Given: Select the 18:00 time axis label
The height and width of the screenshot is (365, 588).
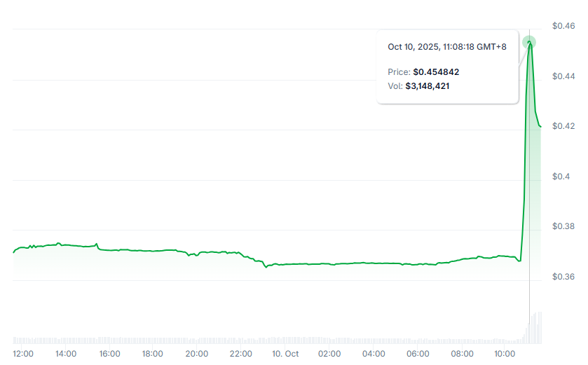Looking at the screenshot, I should [x=153, y=354].
